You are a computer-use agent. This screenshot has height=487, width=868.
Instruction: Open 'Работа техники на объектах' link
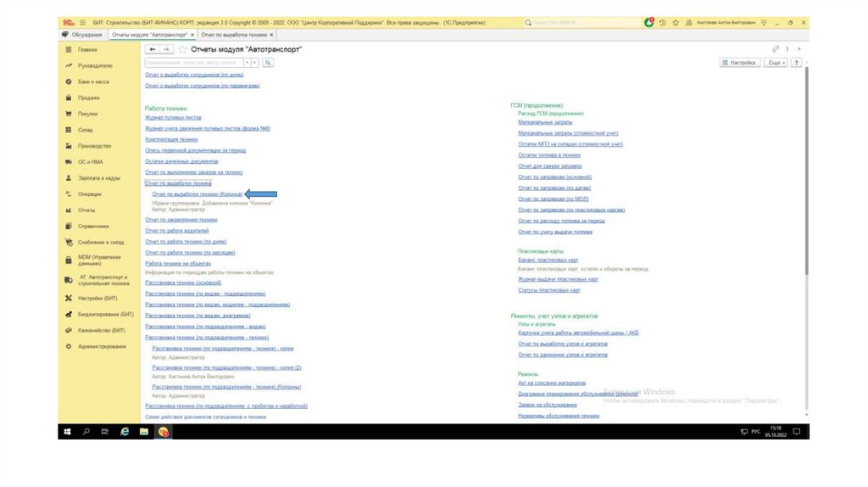178,264
